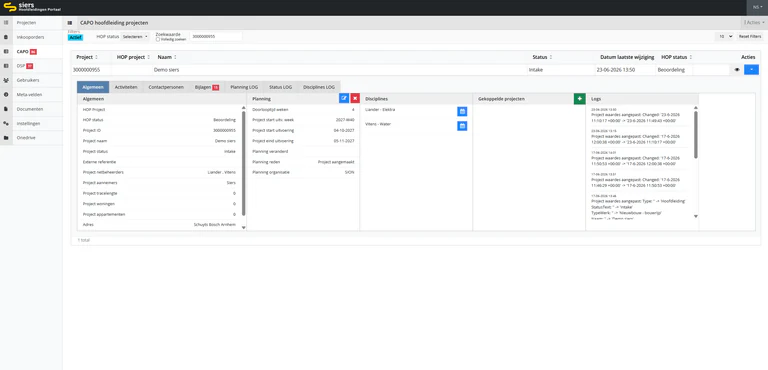Click the Datum laatste wijziging column header
The width and height of the screenshot is (768, 370).
click(x=627, y=57)
